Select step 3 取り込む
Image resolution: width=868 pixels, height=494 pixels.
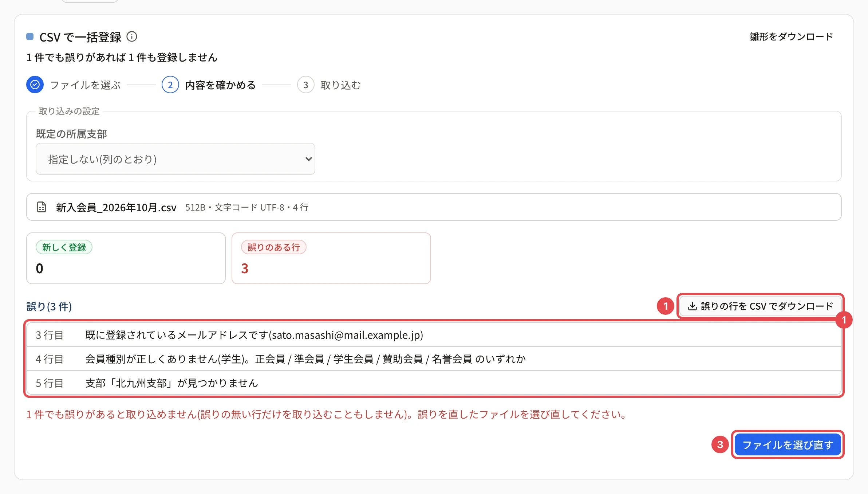tap(329, 85)
